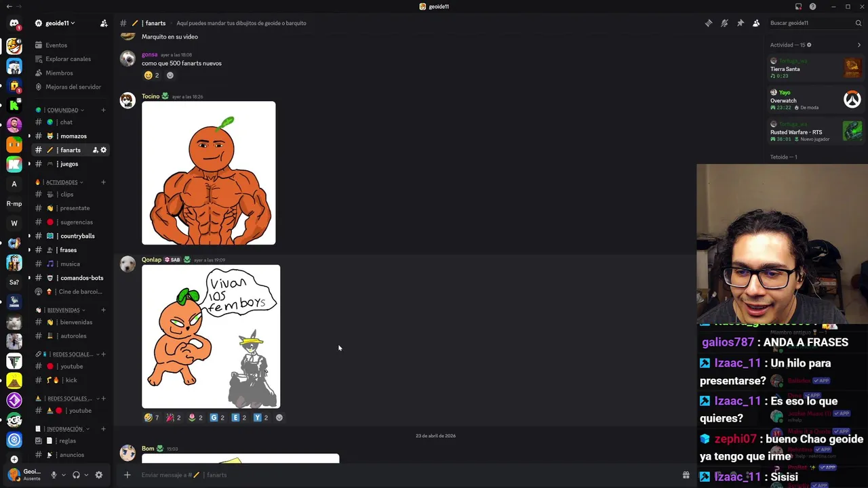The height and width of the screenshot is (488, 868).
Task: Add reaction on Qonlap's message
Action: pos(279,418)
